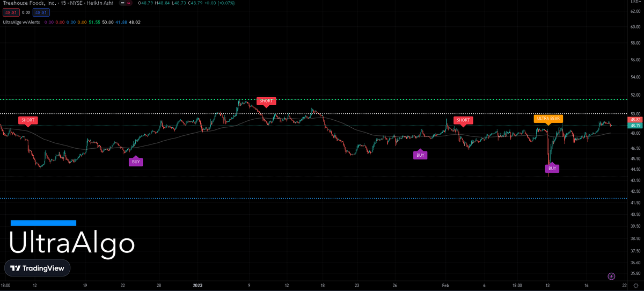Click the green 51.55 legend value
Viewport: 644px width, 291px height.
tap(94, 22)
